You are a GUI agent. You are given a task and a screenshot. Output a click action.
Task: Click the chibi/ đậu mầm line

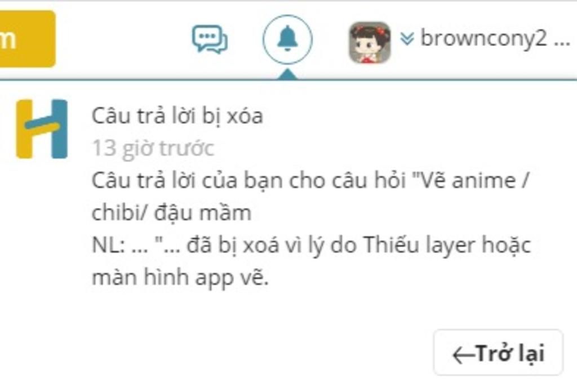[171, 212]
